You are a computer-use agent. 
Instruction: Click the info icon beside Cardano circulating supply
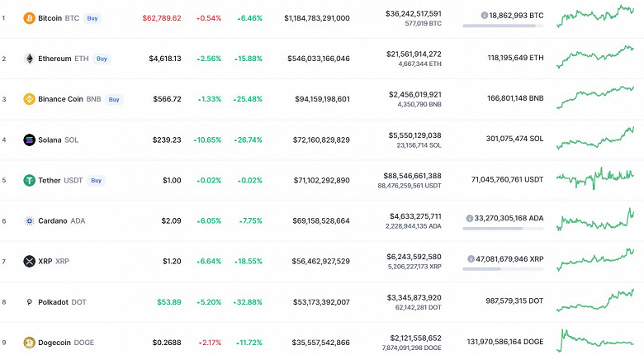click(469, 218)
